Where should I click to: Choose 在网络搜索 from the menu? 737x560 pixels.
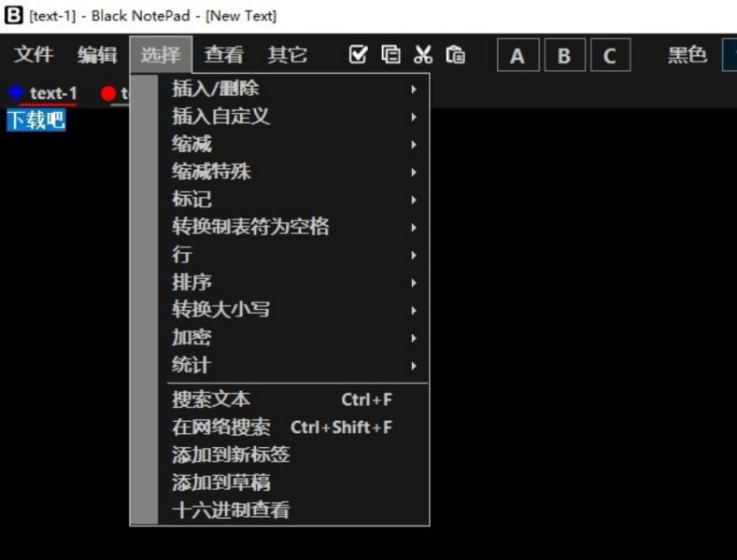point(293,427)
